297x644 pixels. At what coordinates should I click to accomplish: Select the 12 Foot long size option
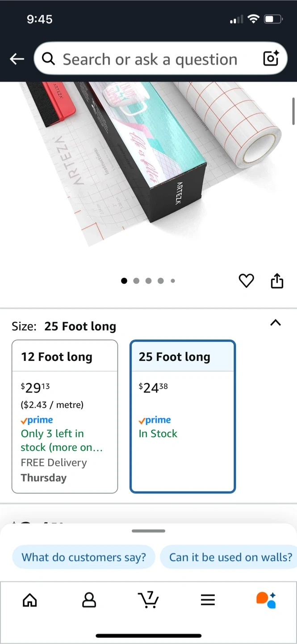tap(65, 416)
